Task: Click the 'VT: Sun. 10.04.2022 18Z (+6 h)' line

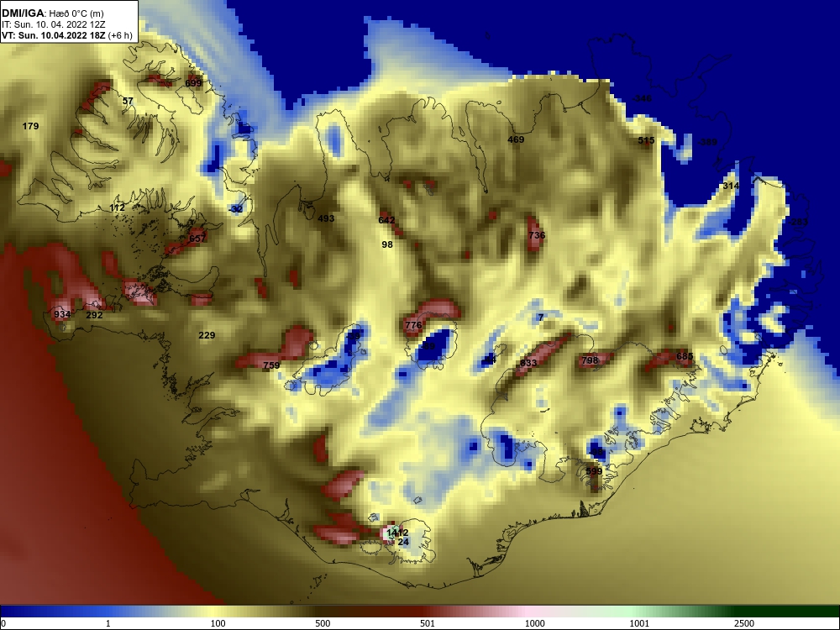Action: (x=67, y=35)
